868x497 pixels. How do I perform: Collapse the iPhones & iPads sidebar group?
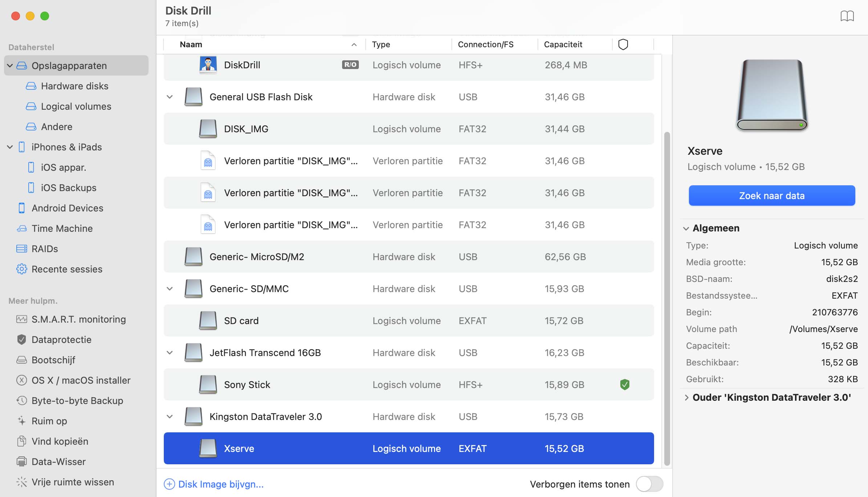point(10,147)
